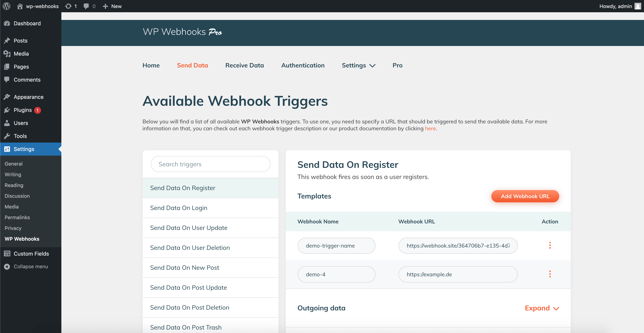Click the Custom Fields table icon

pos(7,253)
